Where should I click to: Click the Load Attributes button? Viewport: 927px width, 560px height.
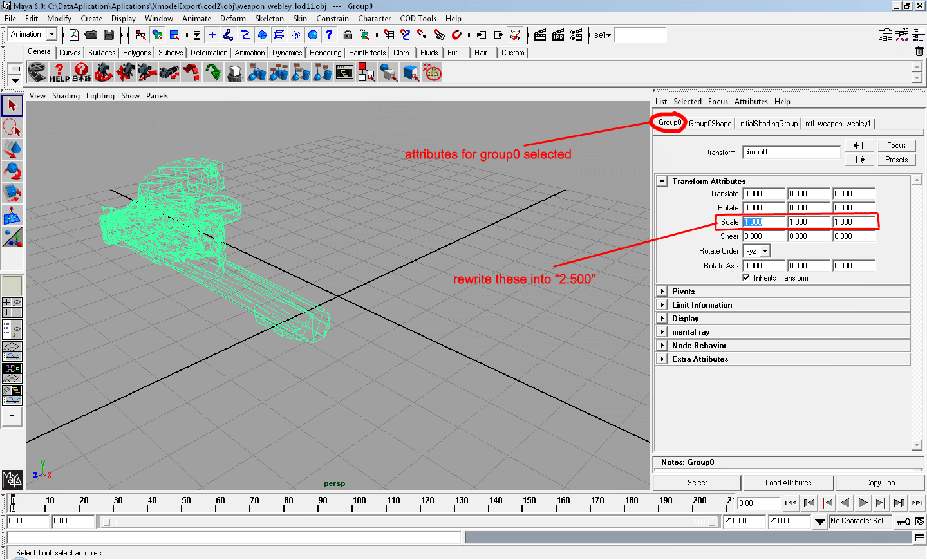788,483
